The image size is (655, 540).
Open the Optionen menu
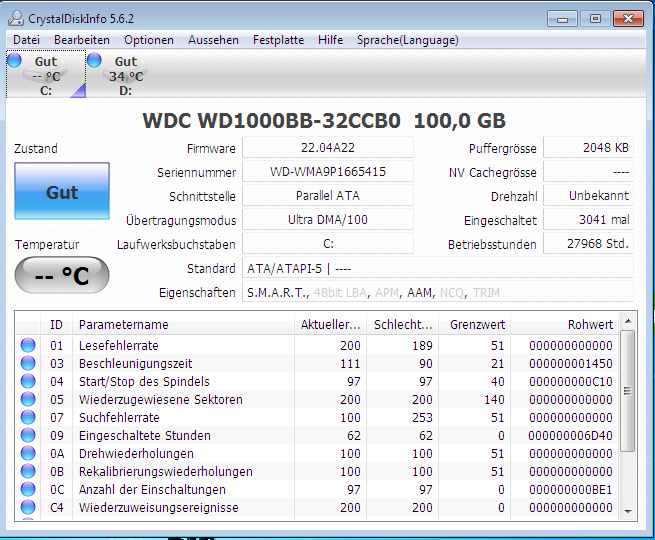(149, 40)
